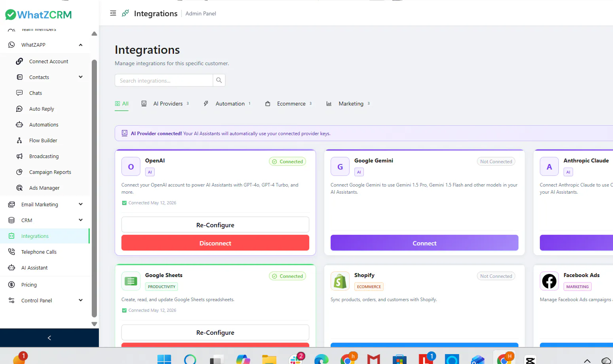Connect the Google Gemini integration

point(424,243)
